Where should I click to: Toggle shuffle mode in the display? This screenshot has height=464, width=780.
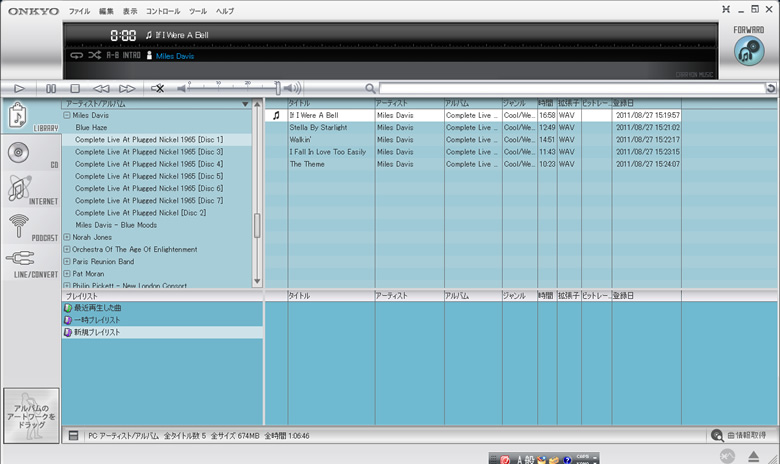pos(95,55)
